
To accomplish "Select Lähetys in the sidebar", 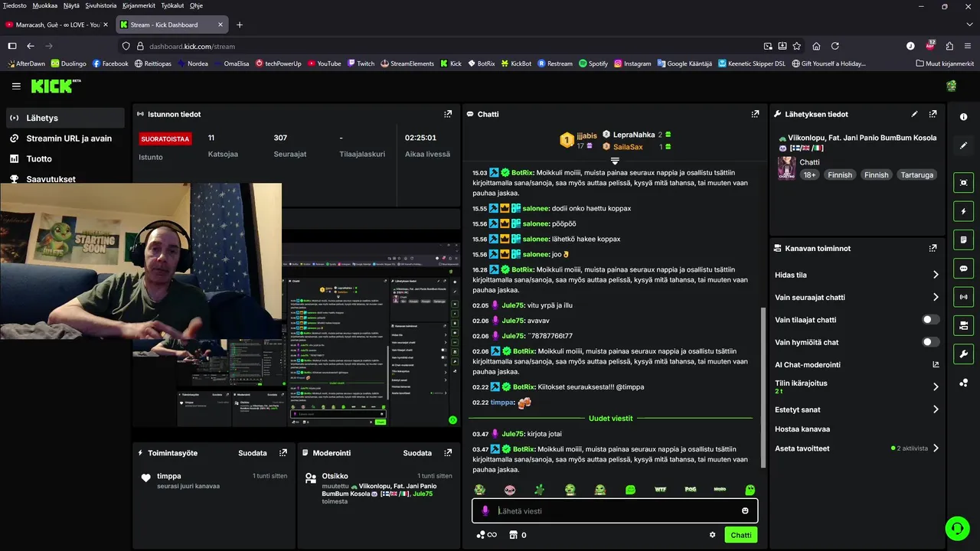I will (x=64, y=118).
